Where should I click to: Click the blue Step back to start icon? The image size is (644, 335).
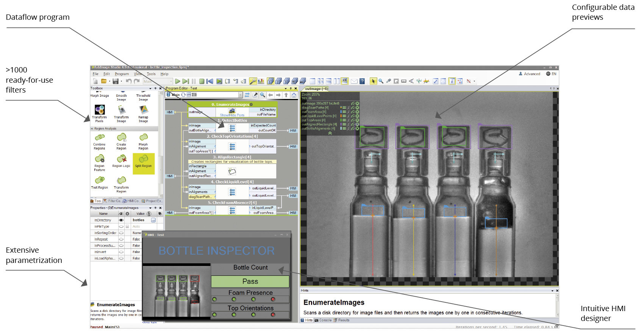(209, 81)
